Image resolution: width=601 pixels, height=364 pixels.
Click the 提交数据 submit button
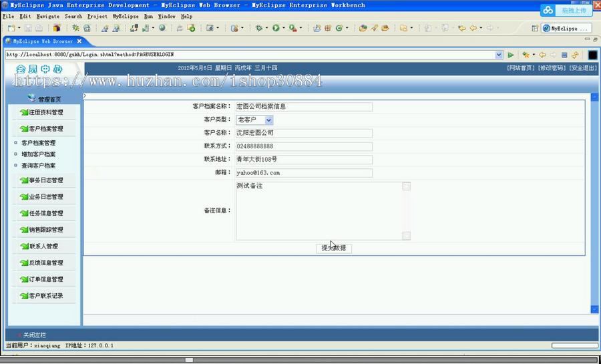[333, 248]
